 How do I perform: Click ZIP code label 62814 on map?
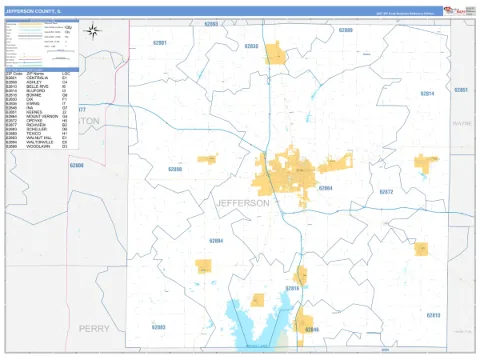click(427, 94)
